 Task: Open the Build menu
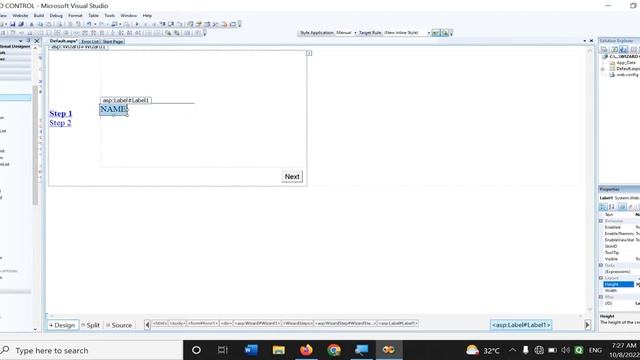tap(39, 16)
